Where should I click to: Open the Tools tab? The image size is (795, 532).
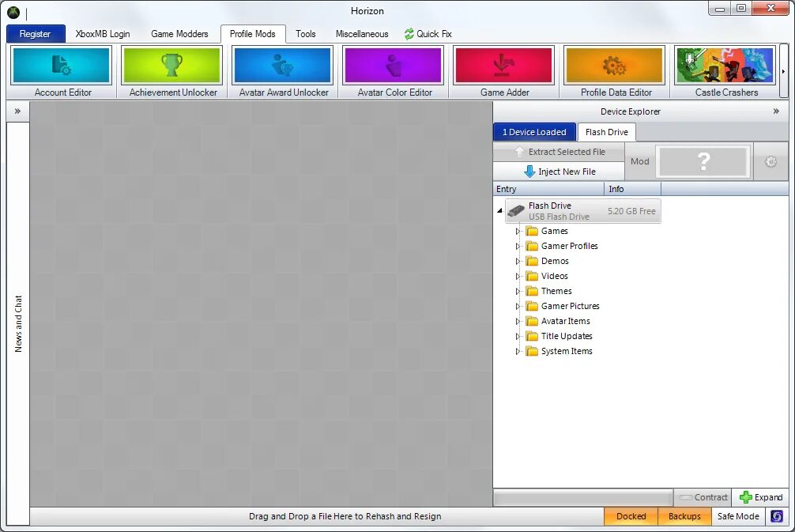pos(305,34)
